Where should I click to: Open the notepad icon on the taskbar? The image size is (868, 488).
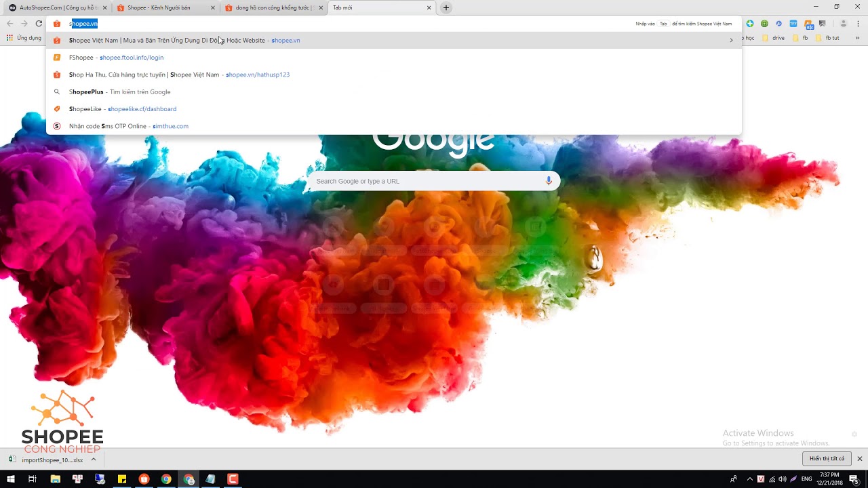(210, 479)
